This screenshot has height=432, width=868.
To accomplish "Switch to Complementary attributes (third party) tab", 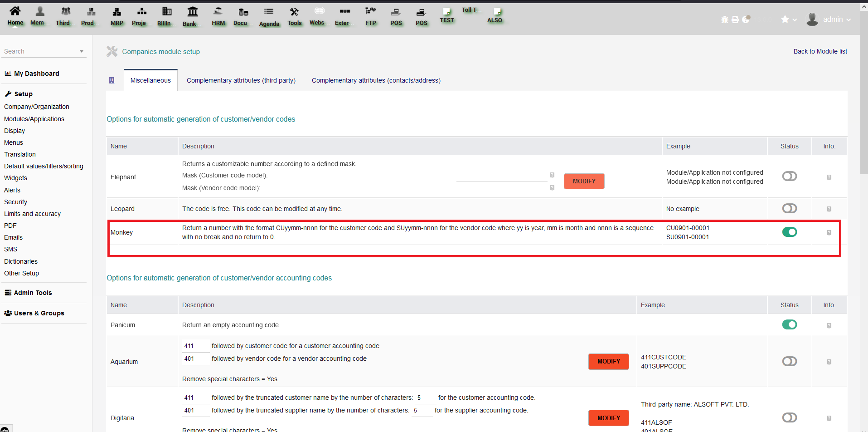I will (x=241, y=80).
